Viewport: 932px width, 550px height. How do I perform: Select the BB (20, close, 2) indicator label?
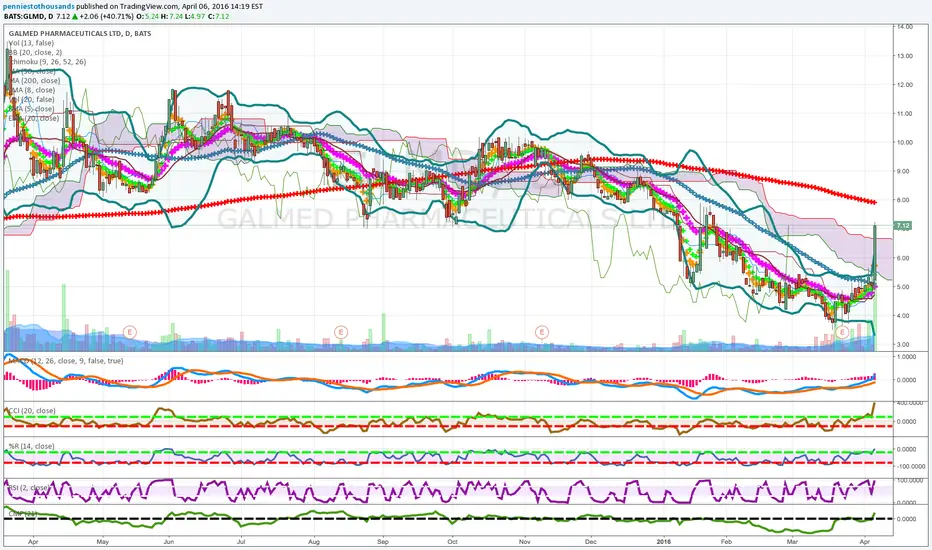[35, 52]
